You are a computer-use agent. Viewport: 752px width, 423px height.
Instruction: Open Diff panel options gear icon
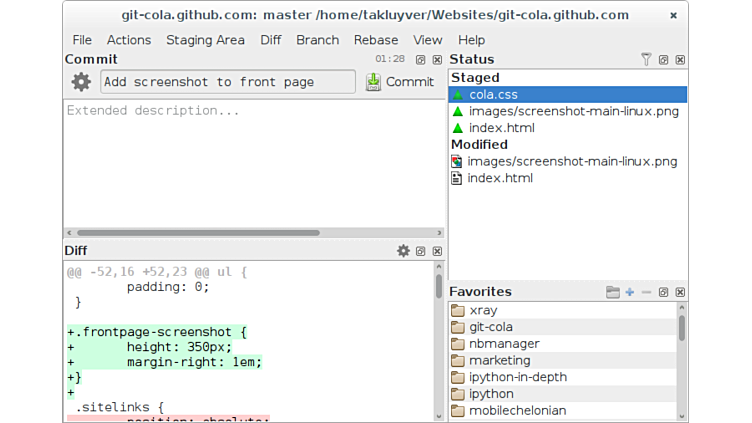coord(403,251)
